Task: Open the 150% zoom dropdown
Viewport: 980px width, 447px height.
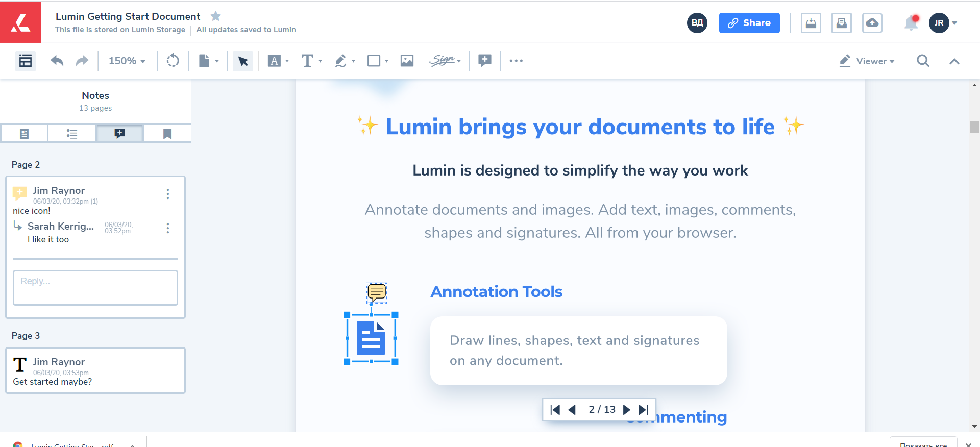Action: (x=127, y=61)
